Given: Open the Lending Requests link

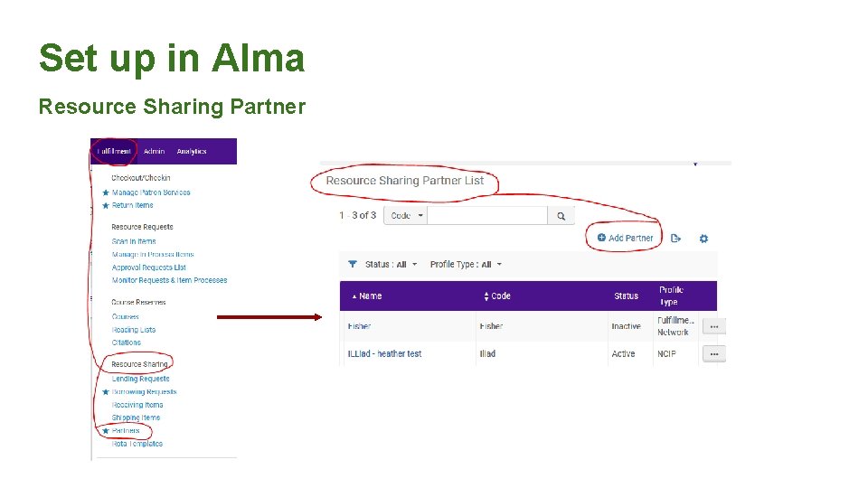Looking at the screenshot, I should pyautogui.click(x=141, y=379).
